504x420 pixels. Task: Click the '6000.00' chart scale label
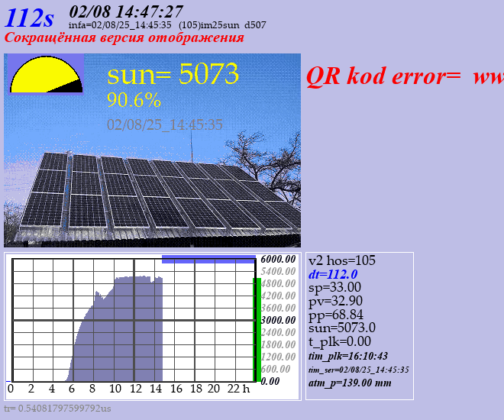click(278, 259)
